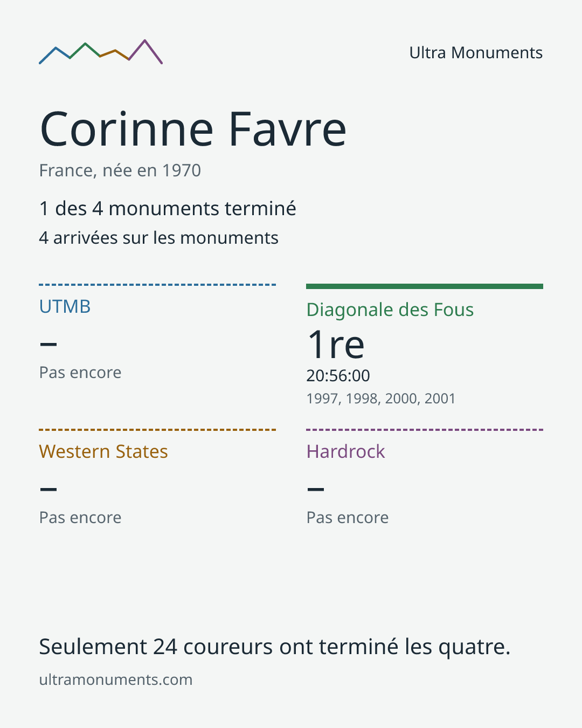The height and width of the screenshot is (728, 582).
Task: Click the multicolor mountain ridge logo
Action: coord(101,52)
